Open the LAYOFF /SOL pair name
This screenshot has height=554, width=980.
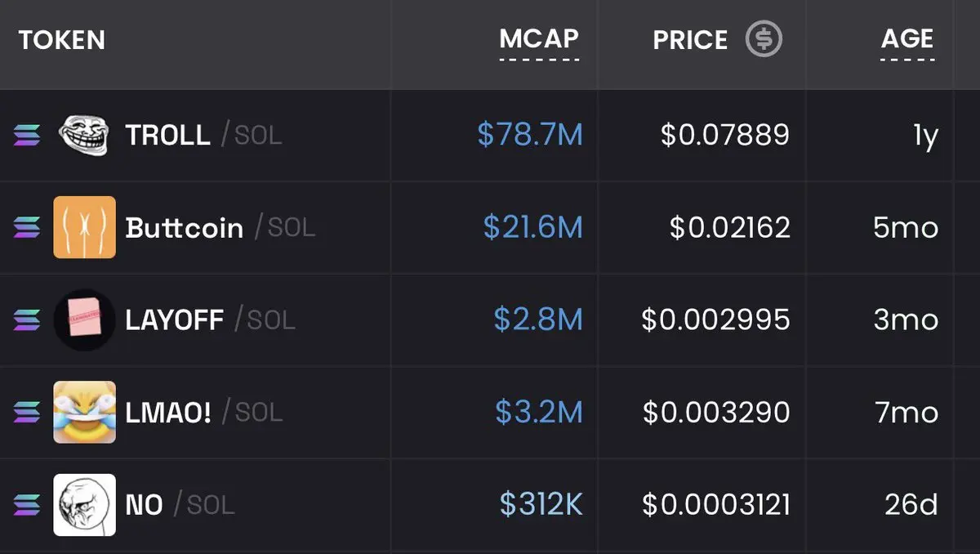[210, 320]
